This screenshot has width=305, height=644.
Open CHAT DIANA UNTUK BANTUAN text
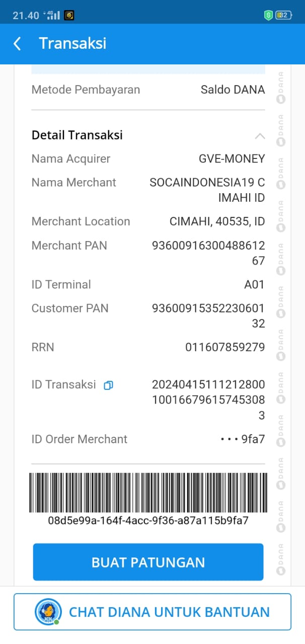click(x=169, y=612)
